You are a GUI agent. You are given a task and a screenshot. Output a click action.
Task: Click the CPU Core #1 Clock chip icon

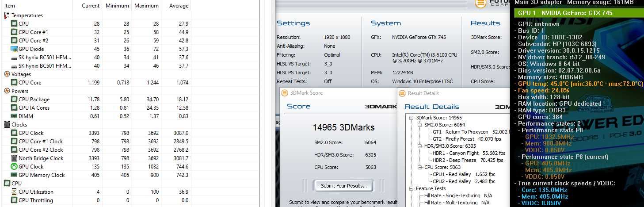tap(14, 142)
